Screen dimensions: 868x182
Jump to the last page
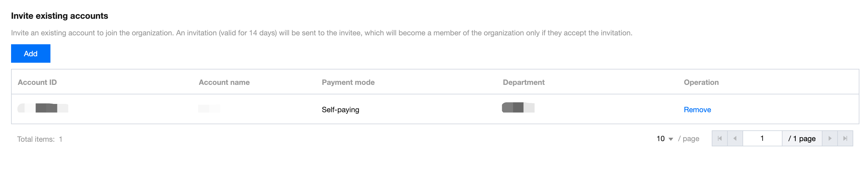(845, 139)
